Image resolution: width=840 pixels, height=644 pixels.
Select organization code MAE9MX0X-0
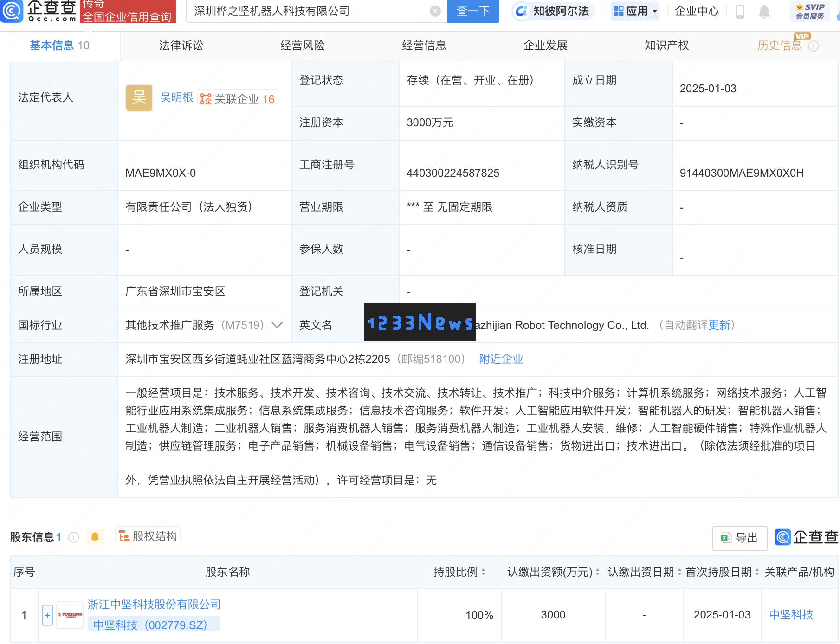click(161, 173)
